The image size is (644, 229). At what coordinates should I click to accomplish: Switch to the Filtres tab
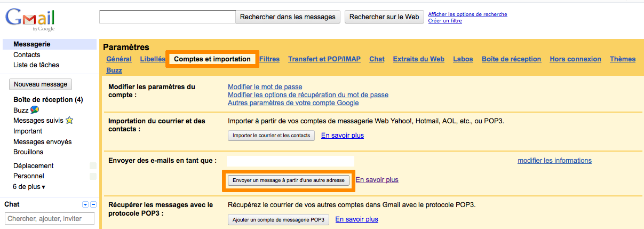(x=269, y=59)
